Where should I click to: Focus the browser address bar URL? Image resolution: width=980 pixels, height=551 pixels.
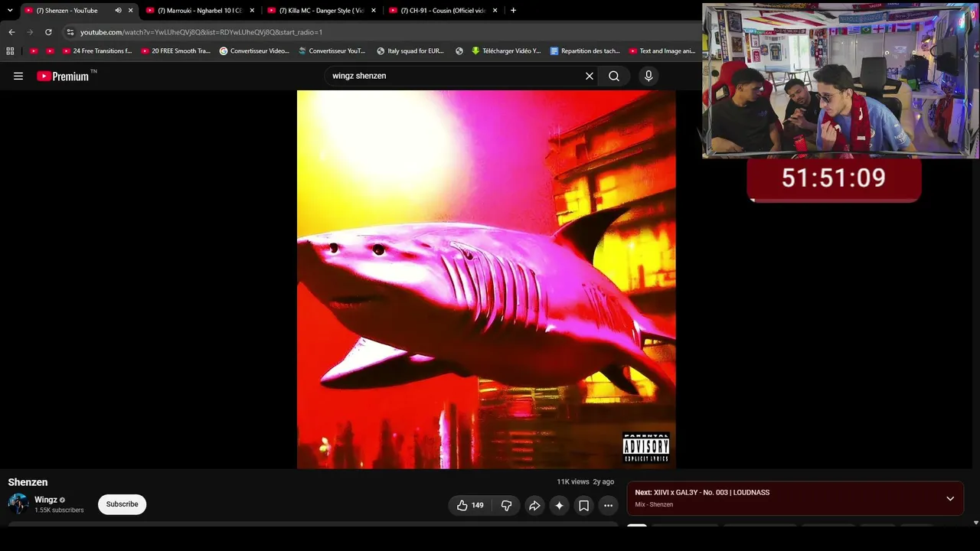coord(201,32)
